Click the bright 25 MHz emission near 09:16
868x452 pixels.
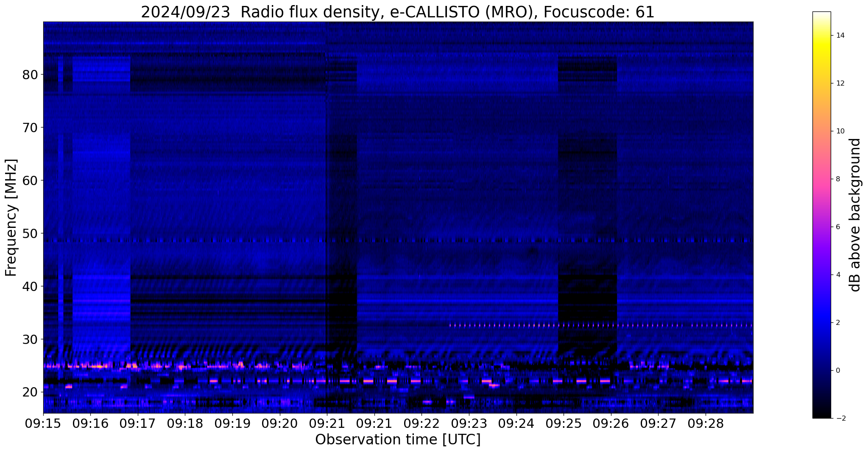point(100,366)
